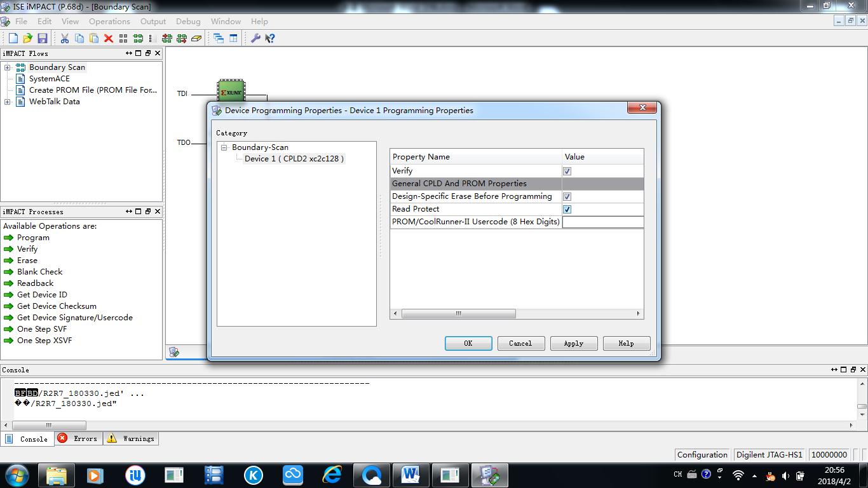Close the iMPACT Flows panel
The width and height of the screenshot is (868, 488).
(x=158, y=53)
